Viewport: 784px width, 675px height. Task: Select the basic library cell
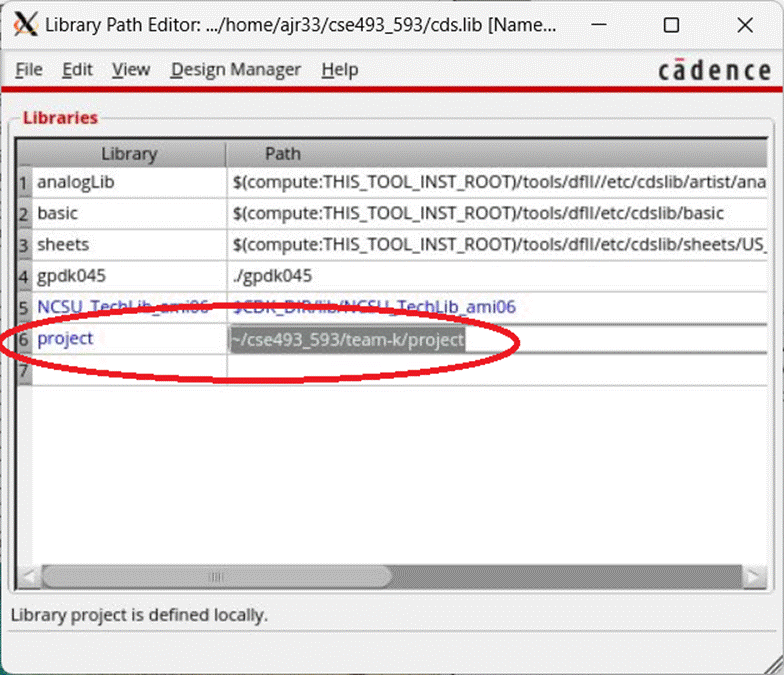(x=129, y=214)
